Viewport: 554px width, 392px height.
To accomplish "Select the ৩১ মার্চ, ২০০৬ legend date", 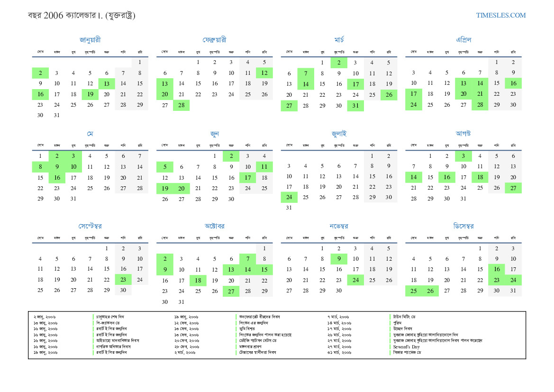I will click(339, 353).
